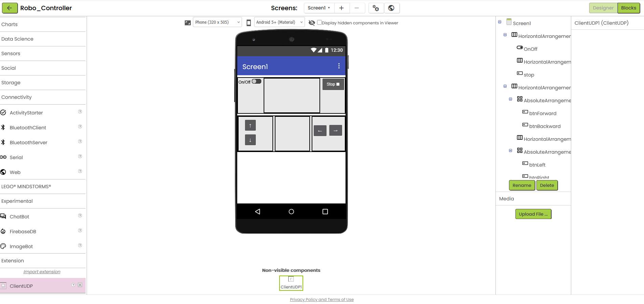644x304 pixels.
Task: Open help for Serial component
Action: [x=80, y=156]
